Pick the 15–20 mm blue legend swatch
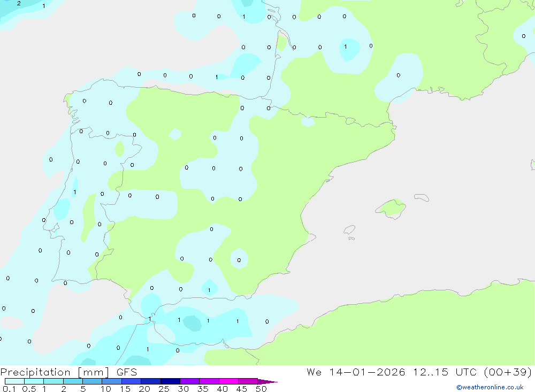The height and width of the screenshot is (392, 535). click(132, 381)
